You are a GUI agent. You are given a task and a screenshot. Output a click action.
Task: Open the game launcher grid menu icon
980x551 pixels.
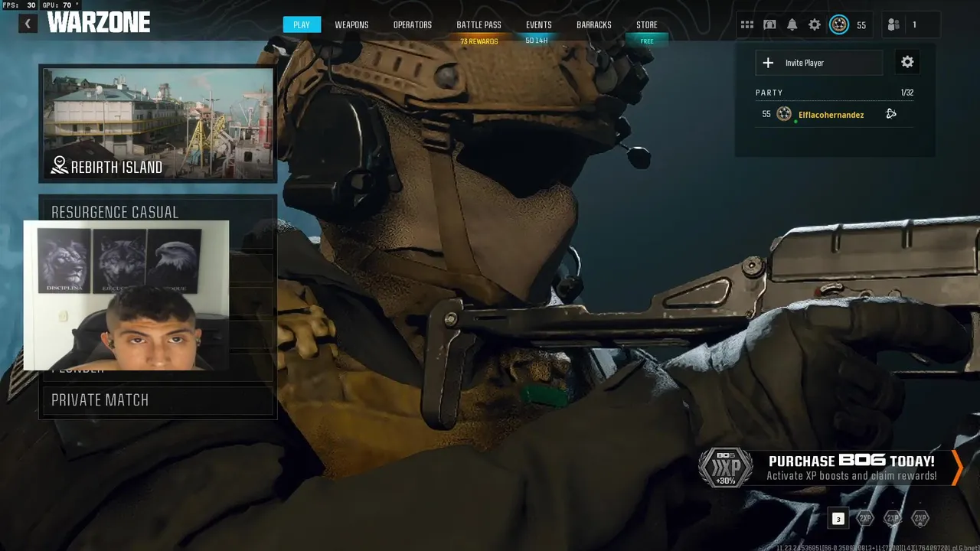tap(747, 24)
